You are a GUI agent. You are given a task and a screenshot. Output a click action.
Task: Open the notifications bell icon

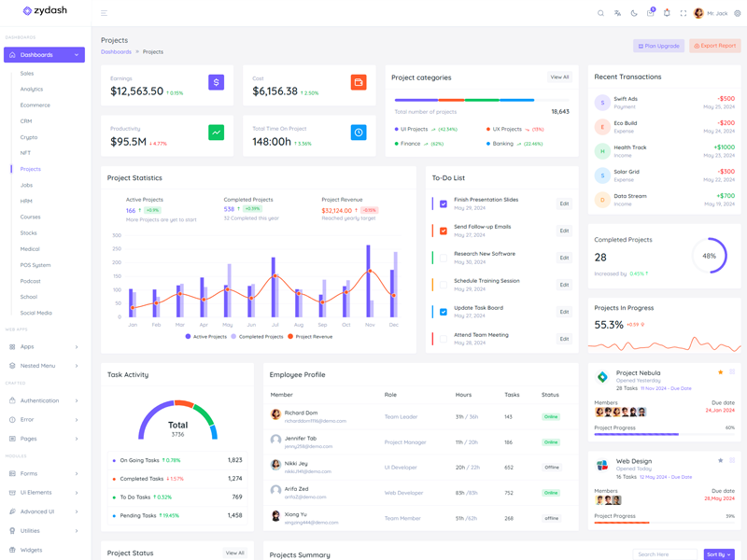point(667,13)
